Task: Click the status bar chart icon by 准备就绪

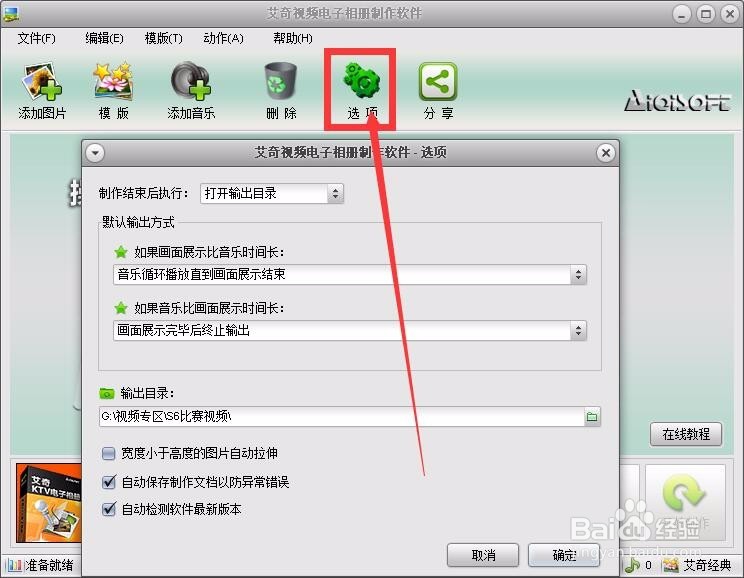Action: [x=14, y=565]
